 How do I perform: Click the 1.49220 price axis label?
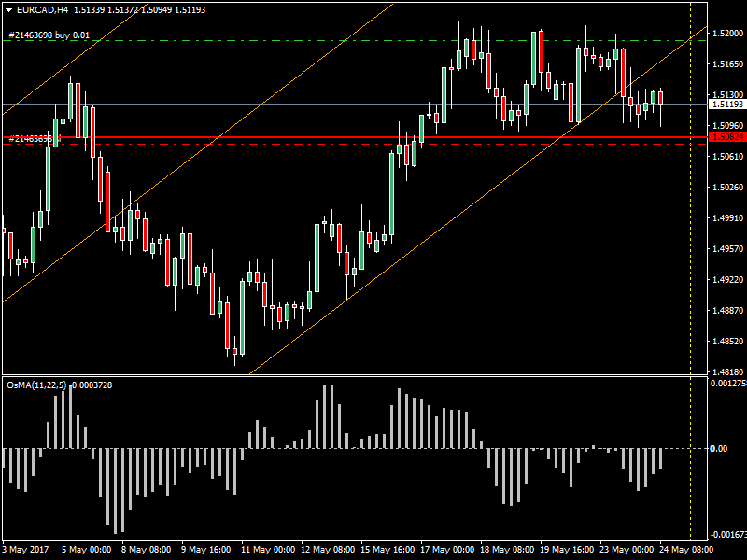point(727,279)
